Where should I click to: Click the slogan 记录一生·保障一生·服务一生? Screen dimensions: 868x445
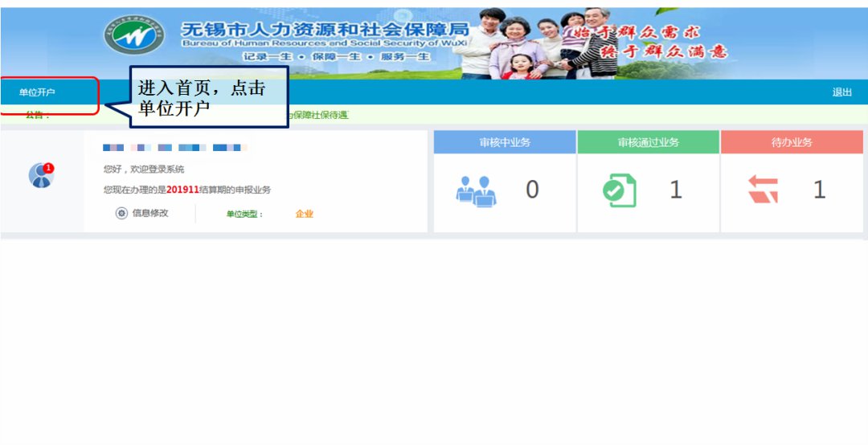click(x=337, y=57)
